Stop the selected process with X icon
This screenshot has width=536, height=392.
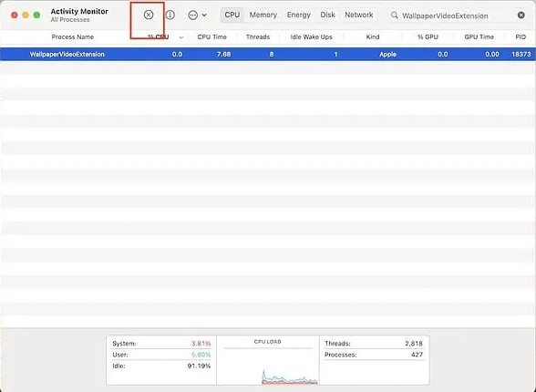(149, 15)
